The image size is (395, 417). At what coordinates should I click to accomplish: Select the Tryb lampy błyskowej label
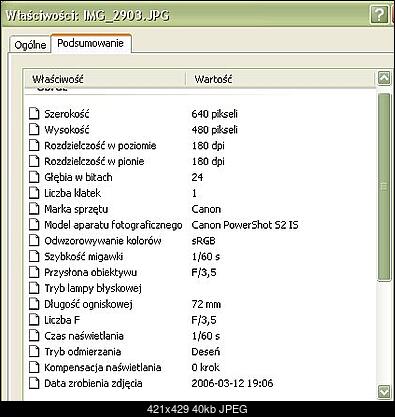pos(93,288)
